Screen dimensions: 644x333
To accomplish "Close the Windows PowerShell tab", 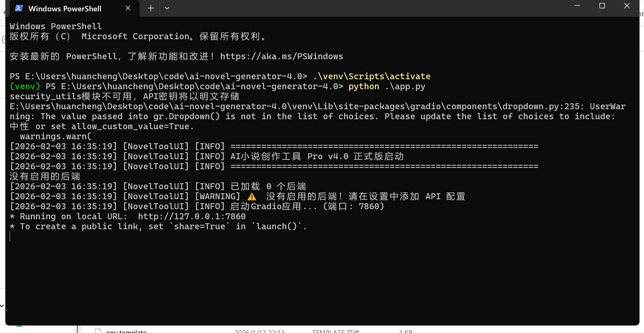I will [128, 8].
